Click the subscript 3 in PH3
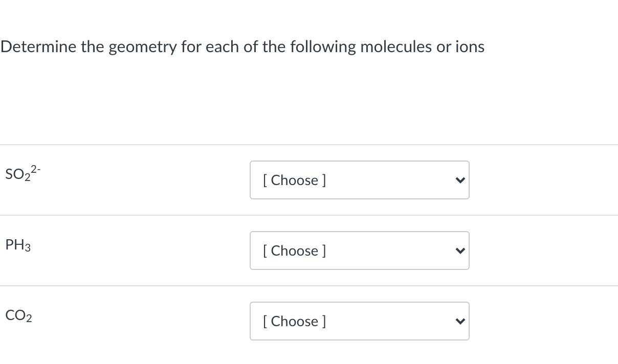This screenshot has width=618, height=364. [28, 248]
